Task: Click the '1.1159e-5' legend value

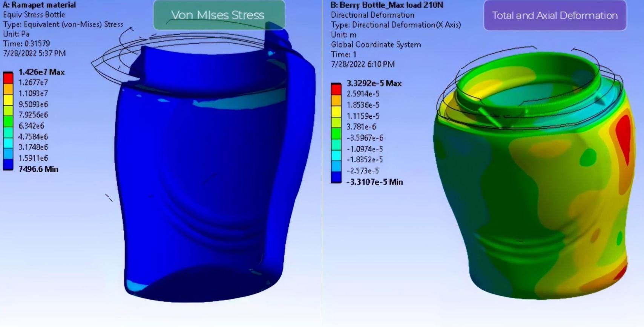Action: (x=363, y=116)
